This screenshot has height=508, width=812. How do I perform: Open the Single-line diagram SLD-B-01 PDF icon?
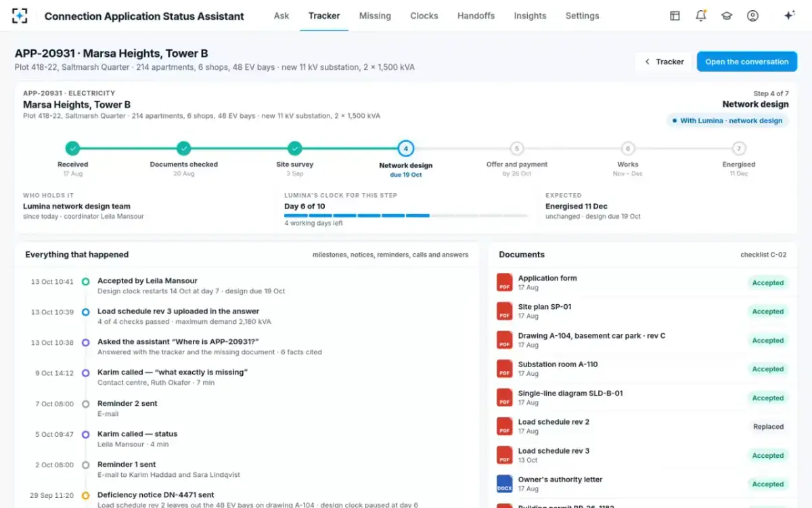click(x=504, y=398)
